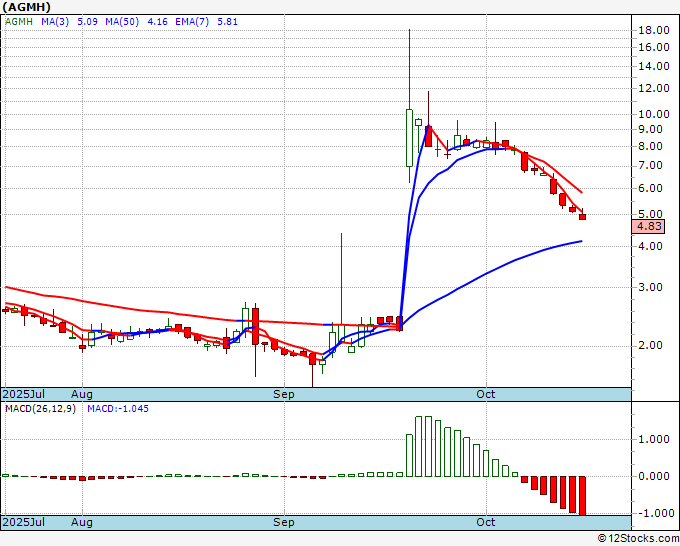Click the MA(3) legend label
This screenshot has height=546, width=680.
coord(55,22)
